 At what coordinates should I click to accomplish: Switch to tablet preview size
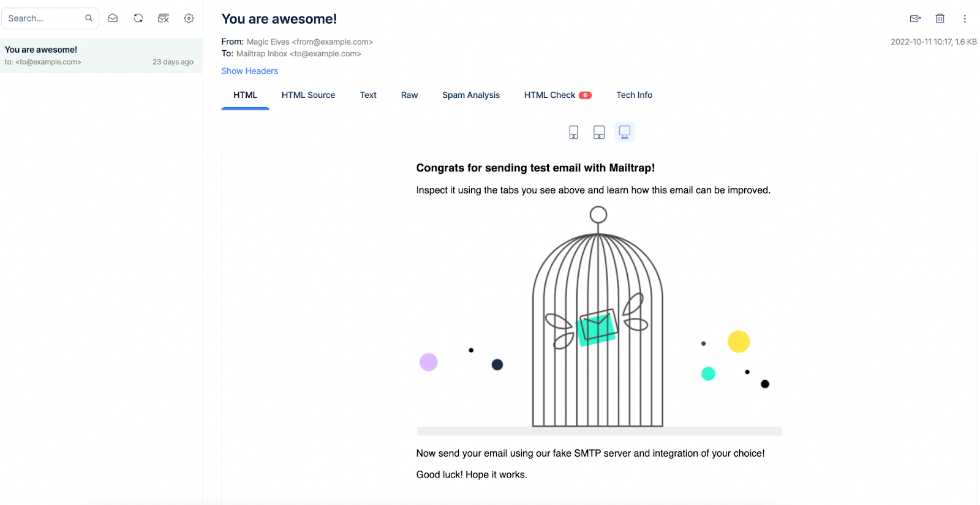tap(599, 132)
